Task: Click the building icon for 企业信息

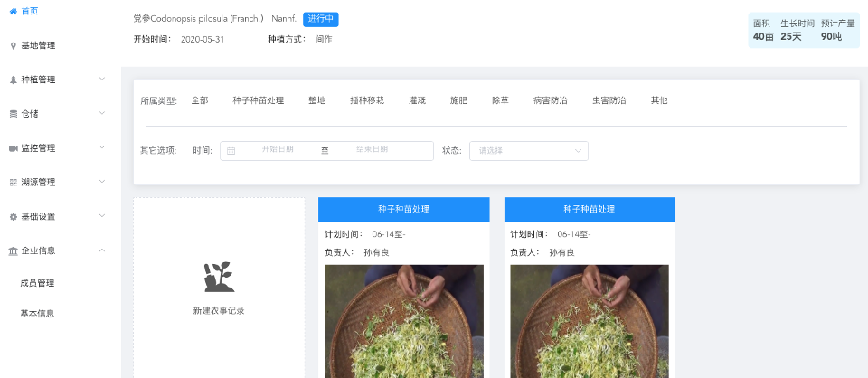Action: (14, 250)
